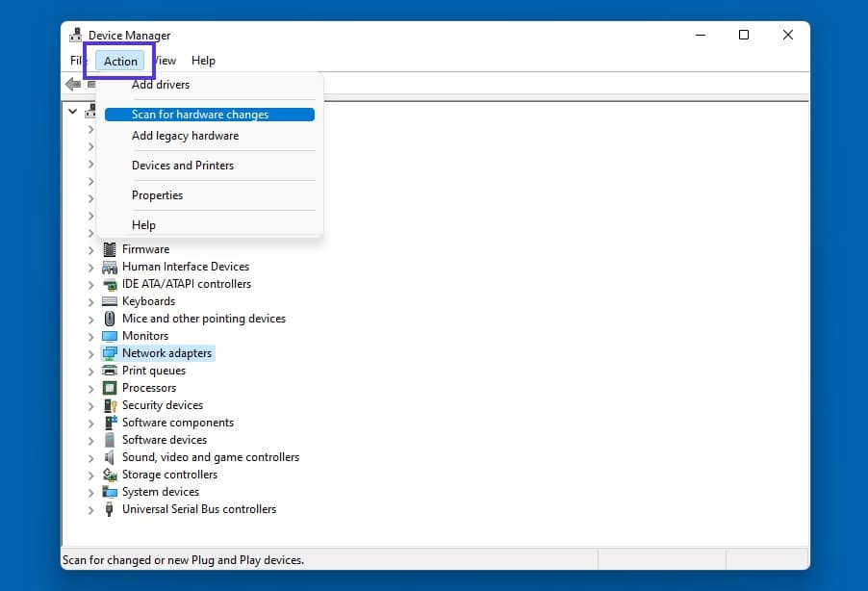The image size is (868, 591).
Task: Click the Device Manager title bar icon
Action: tap(75, 34)
